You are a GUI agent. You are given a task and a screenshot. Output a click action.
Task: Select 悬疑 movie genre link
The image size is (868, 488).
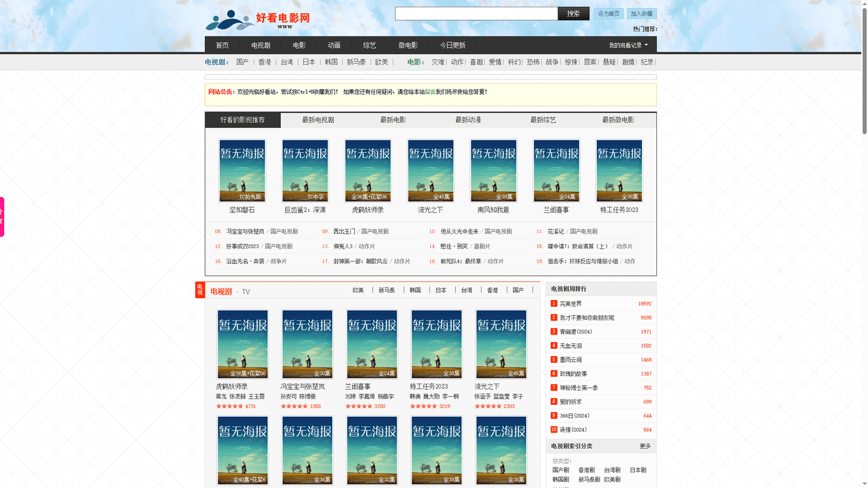609,62
